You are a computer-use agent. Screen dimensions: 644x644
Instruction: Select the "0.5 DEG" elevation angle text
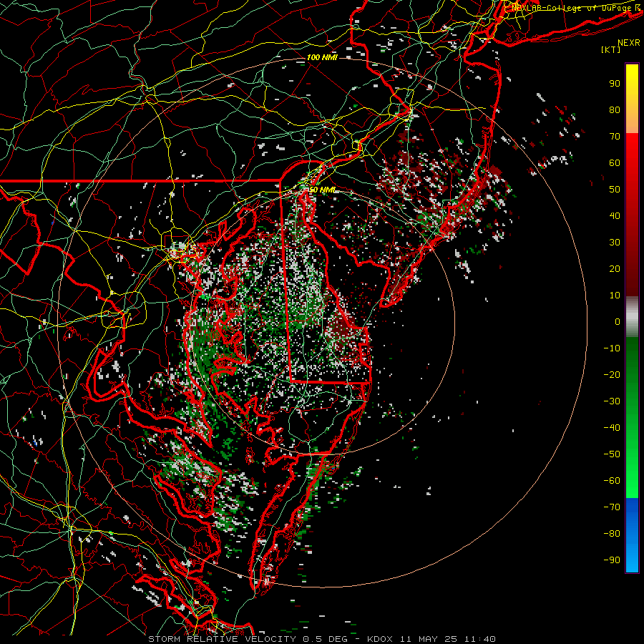pyautogui.click(x=325, y=639)
